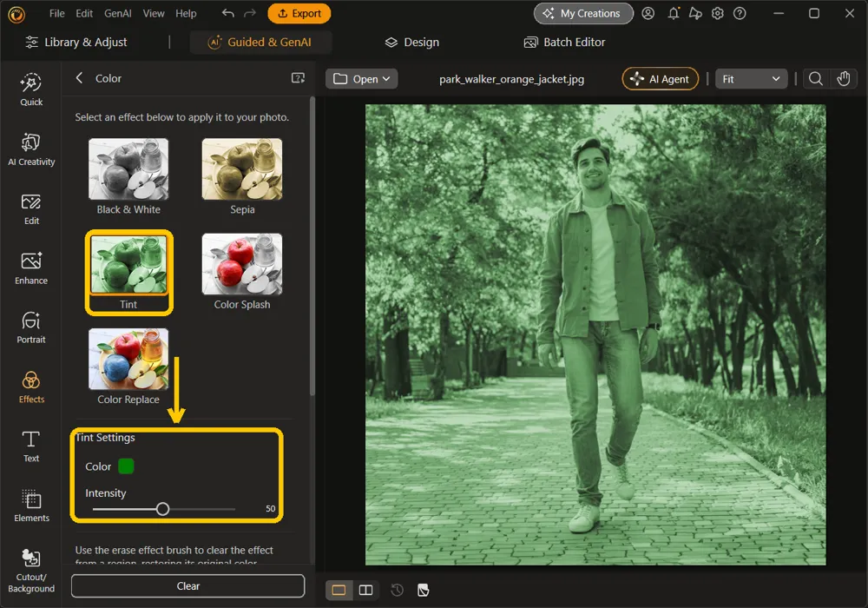The image size is (868, 608).
Task: Open the account profile icon
Action: 648,13
